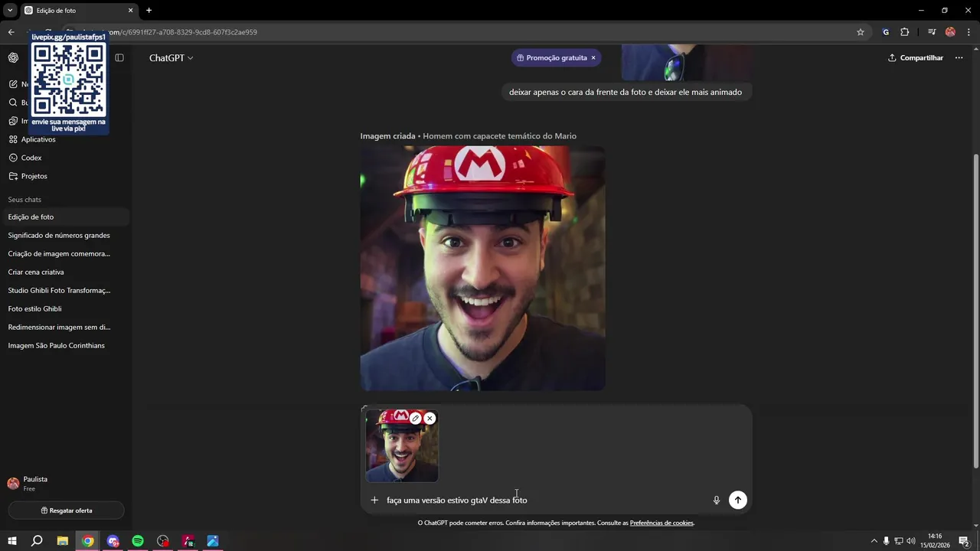This screenshot has width=980, height=551.
Task: Open the Preferências de cookies link
Action: point(661,523)
